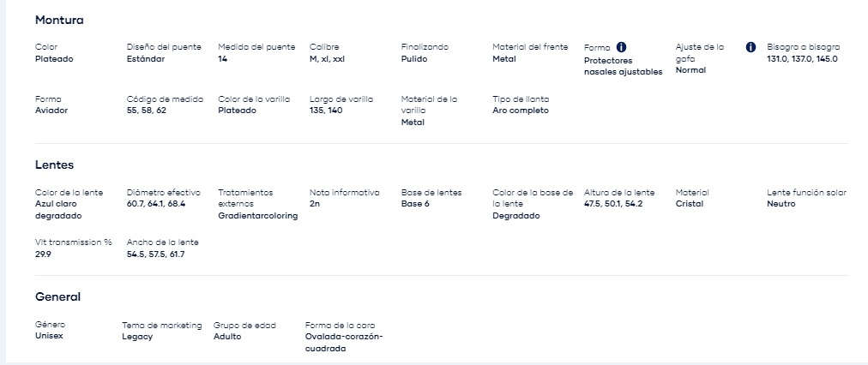
Task: Click the Unisex gender value
Action: pyautogui.click(x=49, y=336)
